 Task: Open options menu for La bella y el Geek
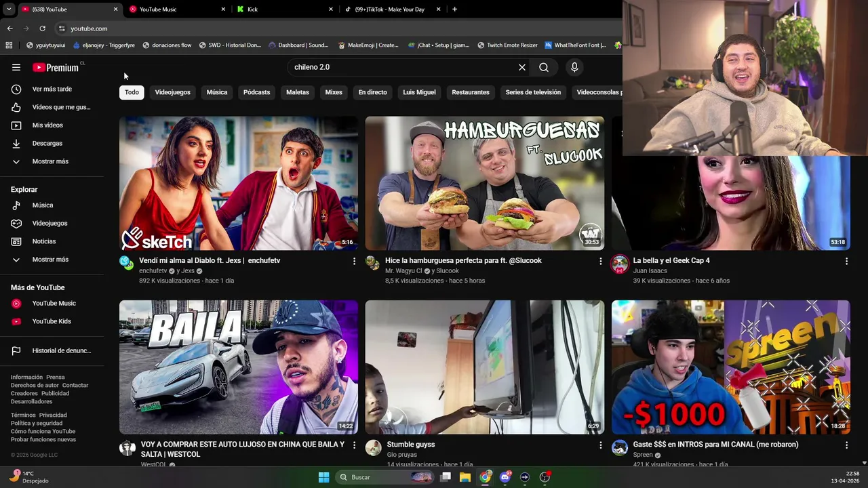[846, 261]
